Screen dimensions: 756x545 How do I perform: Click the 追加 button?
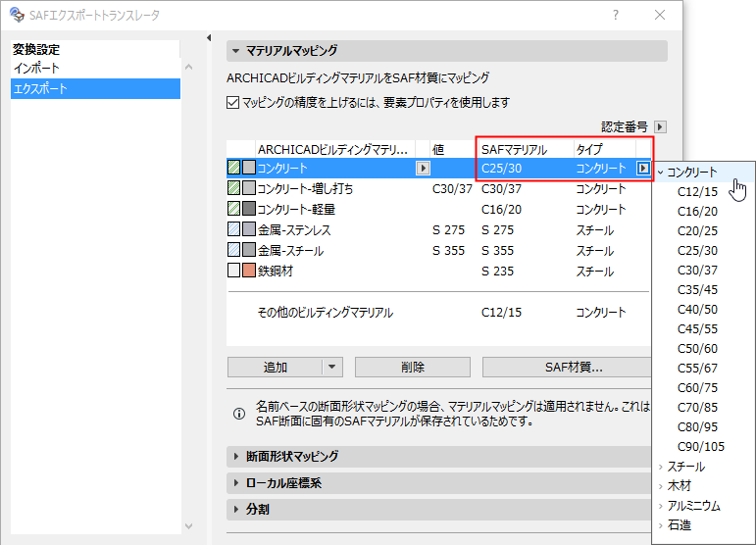pos(275,368)
